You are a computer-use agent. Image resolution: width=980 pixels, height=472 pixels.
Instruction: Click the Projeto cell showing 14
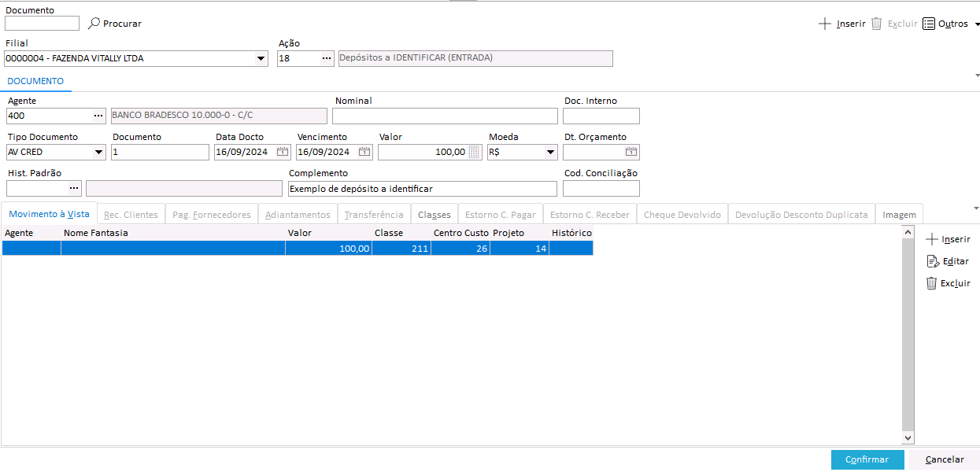point(520,248)
